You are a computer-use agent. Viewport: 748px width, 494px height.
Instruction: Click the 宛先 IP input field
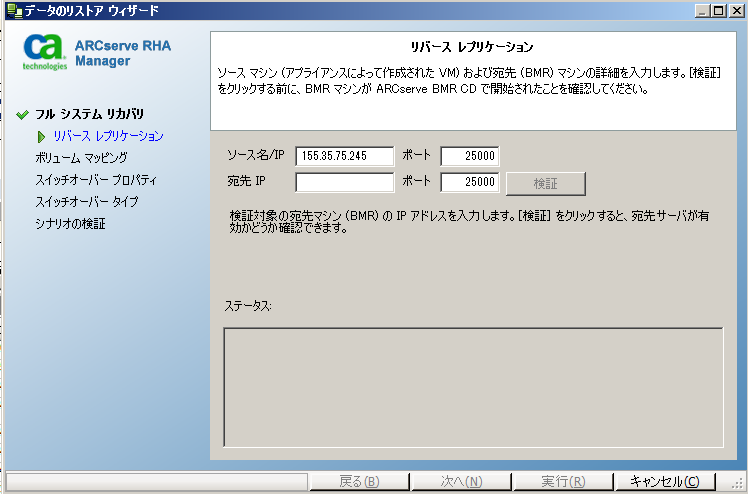pos(345,182)
